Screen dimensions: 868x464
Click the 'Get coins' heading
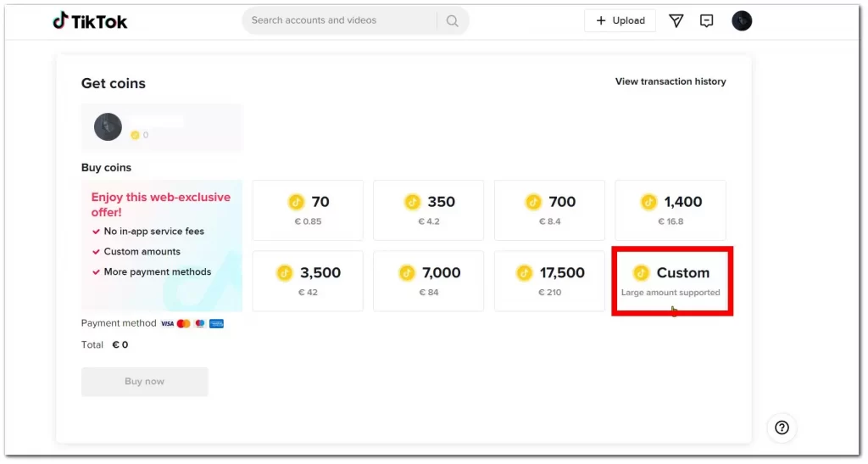[x=114, y=84]
